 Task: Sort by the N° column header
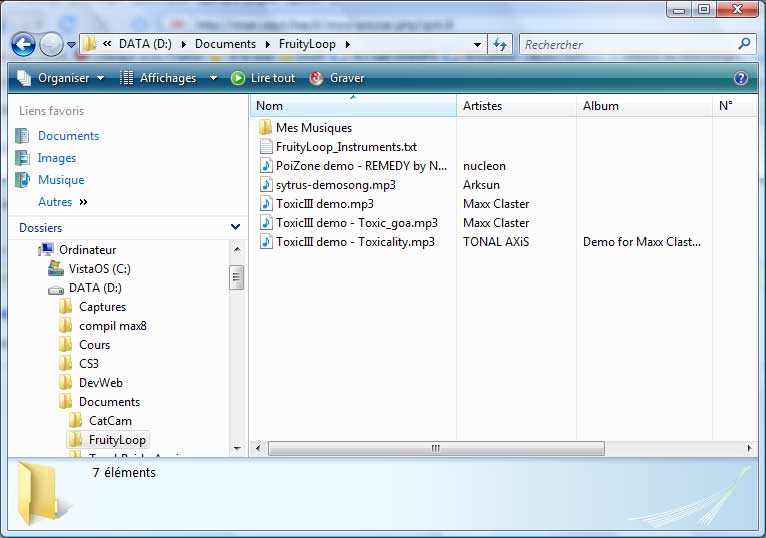tap(735, 106)
